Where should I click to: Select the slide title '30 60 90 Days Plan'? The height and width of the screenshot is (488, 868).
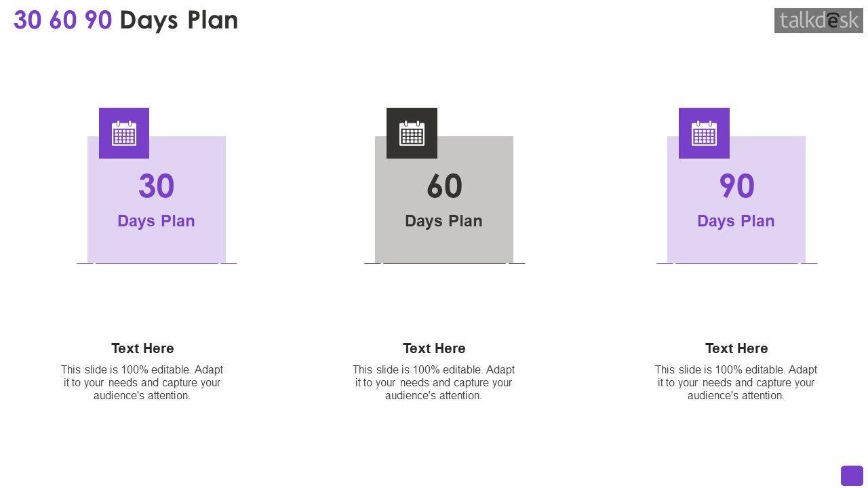click(x=126, y=20)
